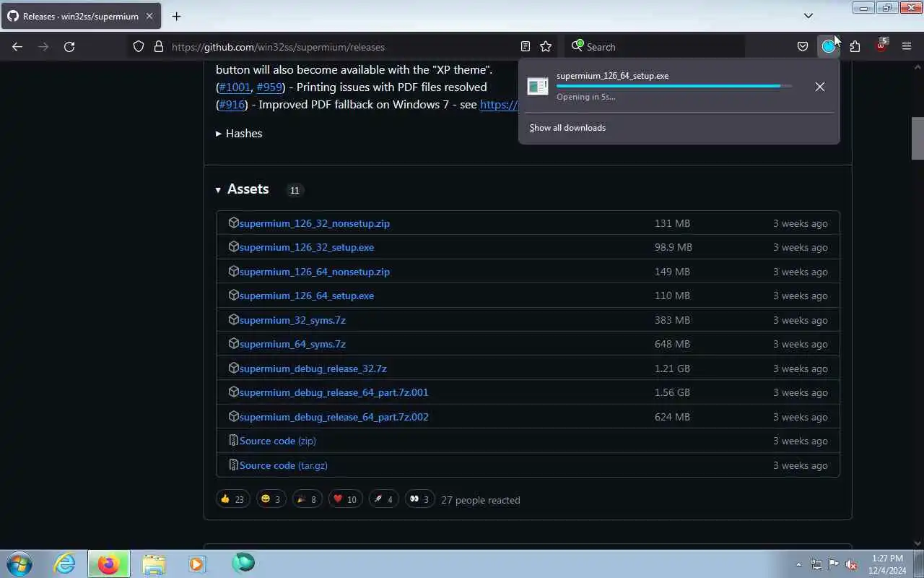Click the '27 people reacted' text
Screen dimensions: 924x578
point(480,500)
